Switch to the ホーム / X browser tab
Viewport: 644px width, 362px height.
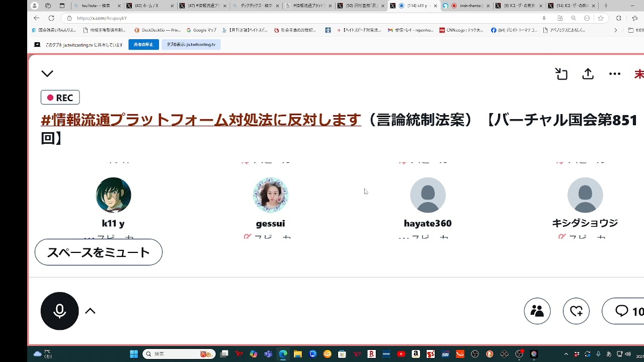[149, 6]
